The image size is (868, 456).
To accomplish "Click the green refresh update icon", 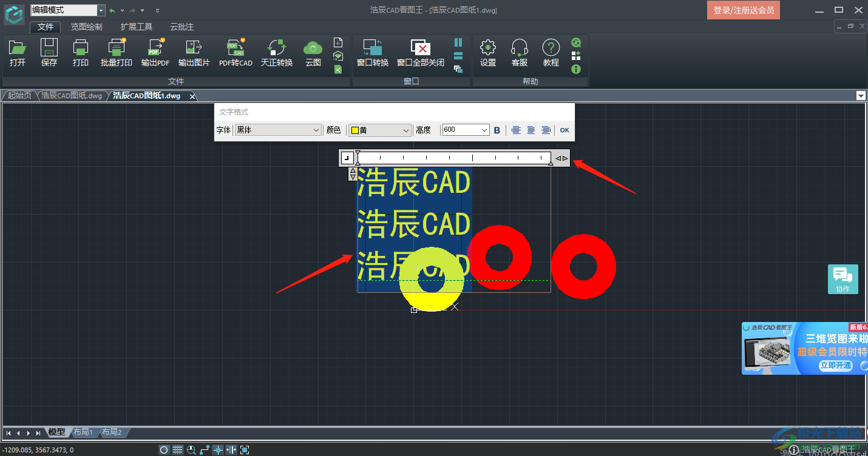I will [576, 42].
